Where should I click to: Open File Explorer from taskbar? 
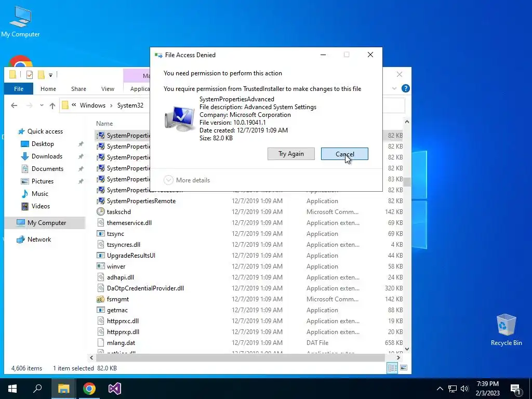coord(63,389)
